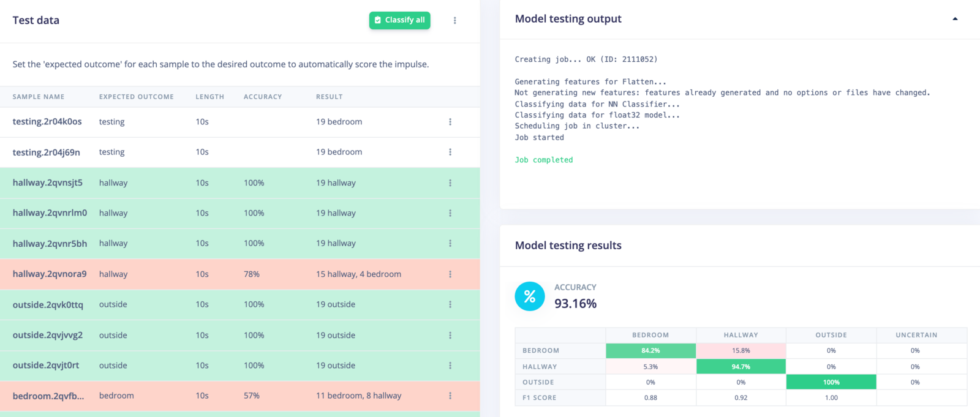This screenshot has height=417, width=980.
Task: Open row menu for outside.2qvjt0rt
Action: pos(450,366)
